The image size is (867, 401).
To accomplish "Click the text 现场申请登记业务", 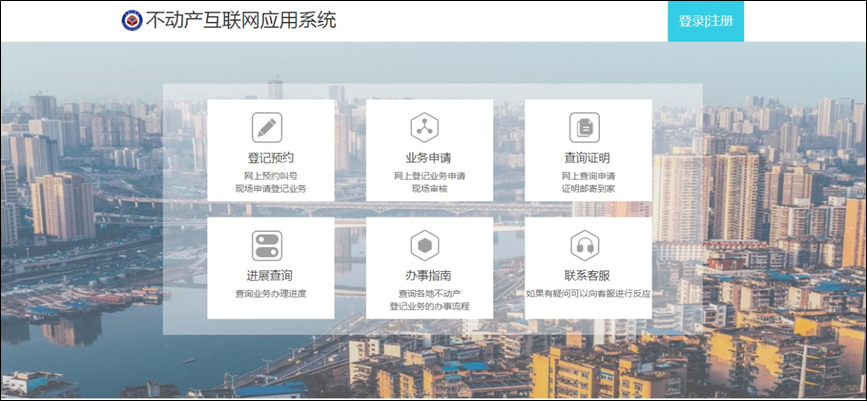I will tap(270, 189).
